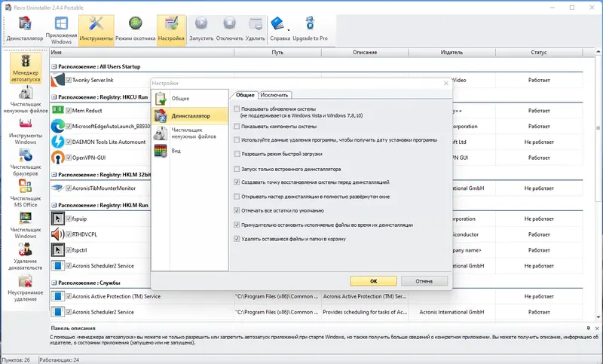Uncheck the RTHDVCPL startup entry
Viewport: 603px width, 364px height.
pos(69,234)
